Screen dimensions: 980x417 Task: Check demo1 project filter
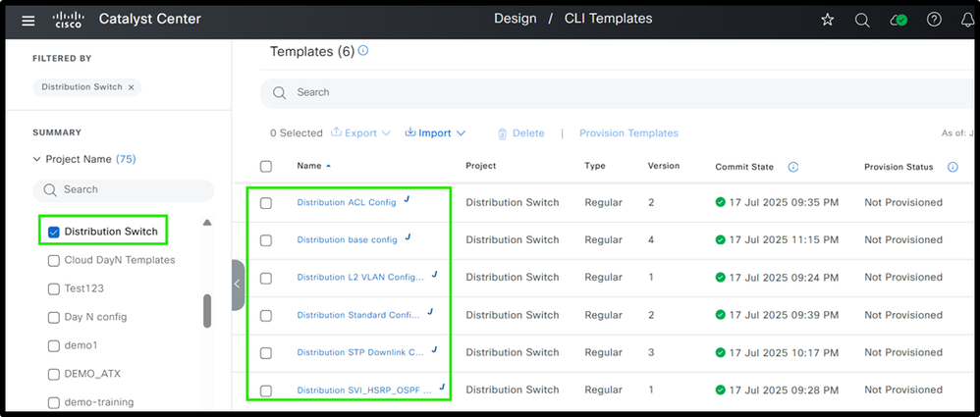[x=54, y=345]
